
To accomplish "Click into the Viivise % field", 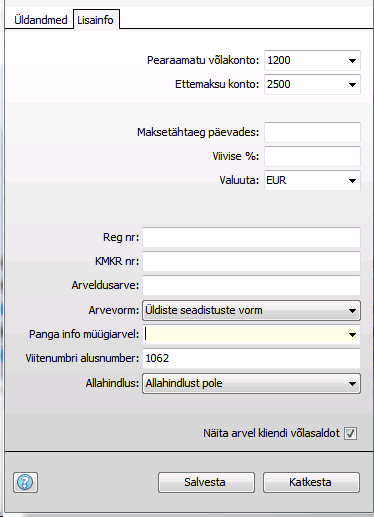I will 312,156.
